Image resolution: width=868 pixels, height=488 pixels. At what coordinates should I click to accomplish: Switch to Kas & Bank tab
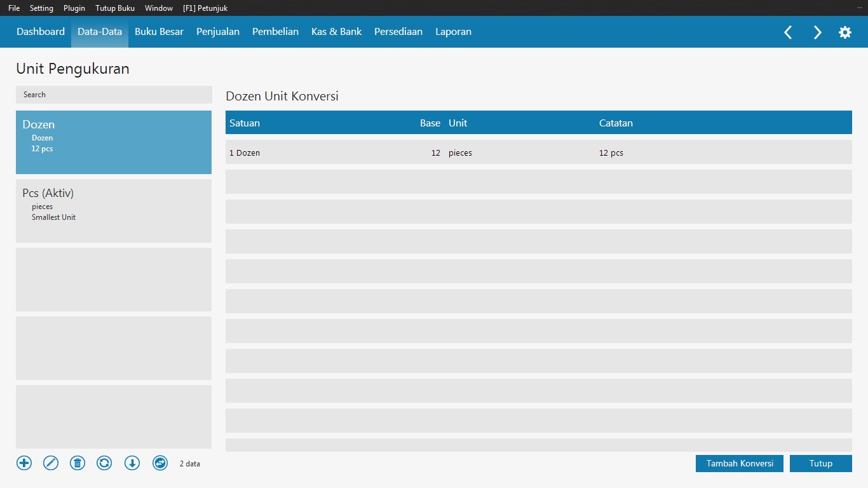click(336, 32)
